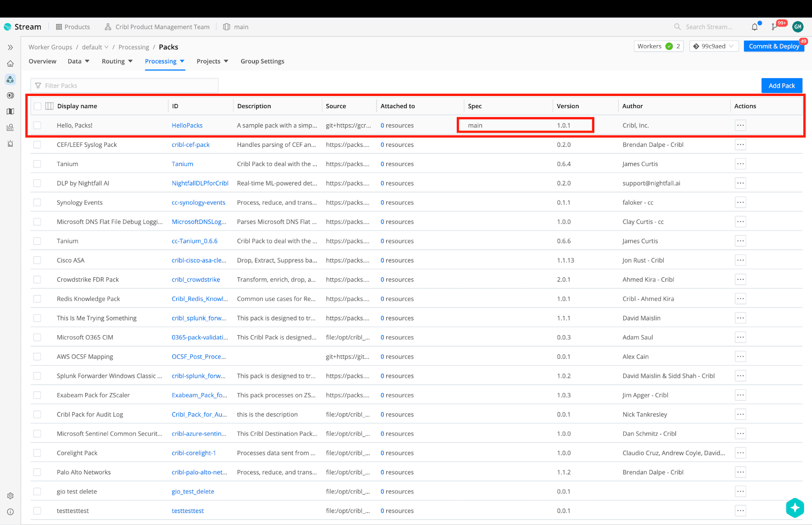Open the AI assistant sparkle button

click(x=794, y=507)
